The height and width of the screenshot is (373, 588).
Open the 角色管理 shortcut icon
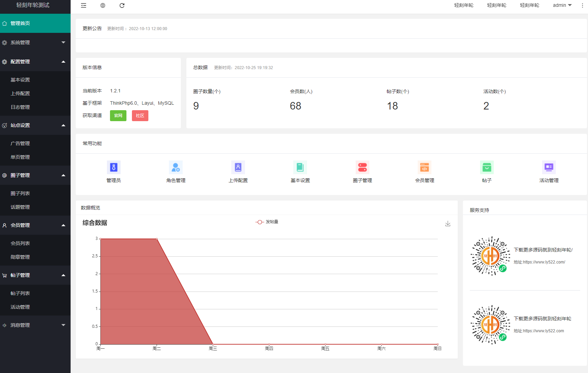[176, 167]
